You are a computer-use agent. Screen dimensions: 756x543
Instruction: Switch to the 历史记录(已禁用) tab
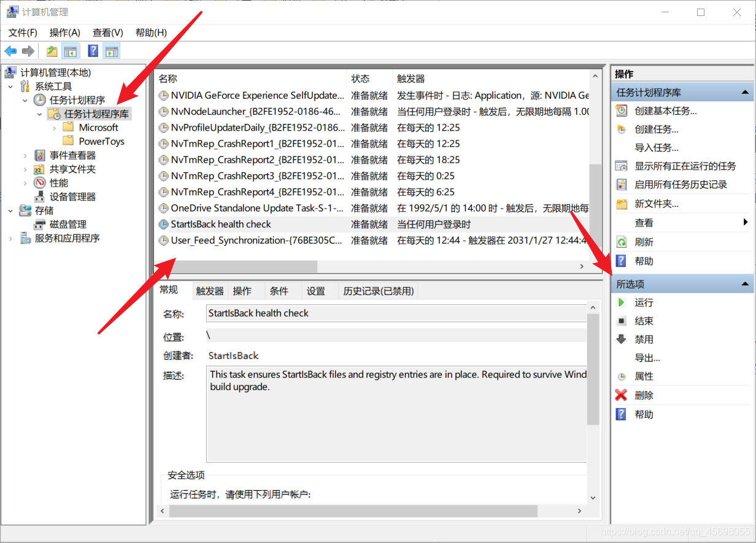coord(379,291)
